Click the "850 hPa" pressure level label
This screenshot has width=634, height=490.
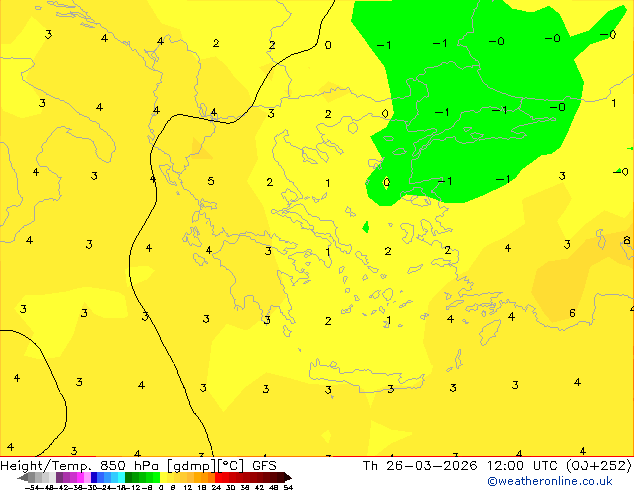point(129,466)
